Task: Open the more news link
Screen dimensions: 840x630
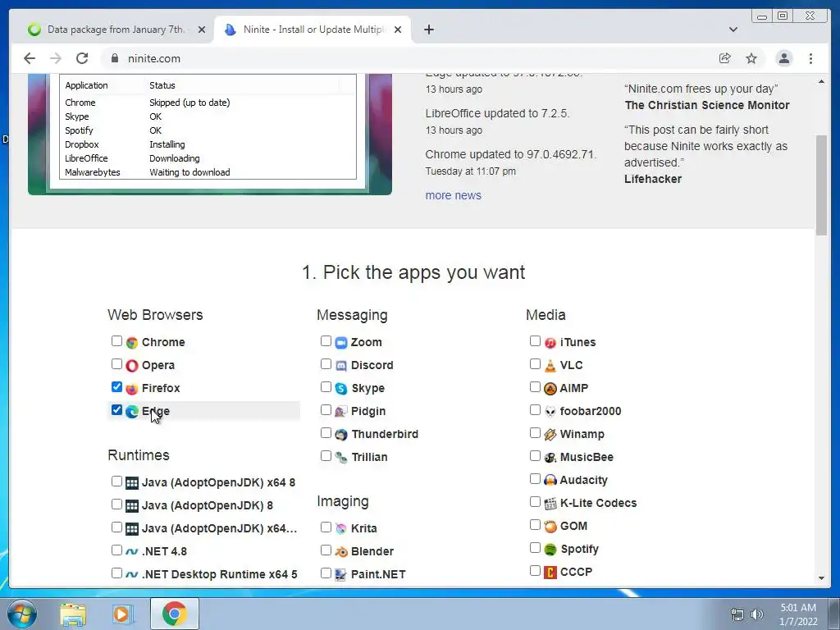Action: coord(453,195)
